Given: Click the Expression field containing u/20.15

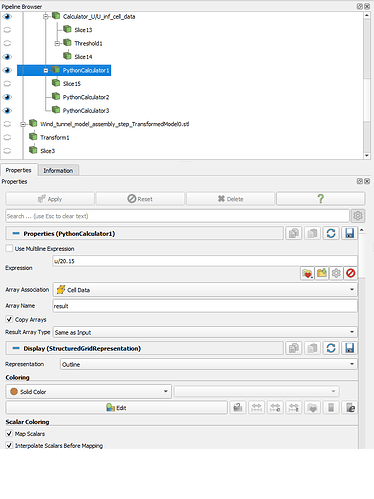Looking at the screenshot, I should [x=205, y=261].
